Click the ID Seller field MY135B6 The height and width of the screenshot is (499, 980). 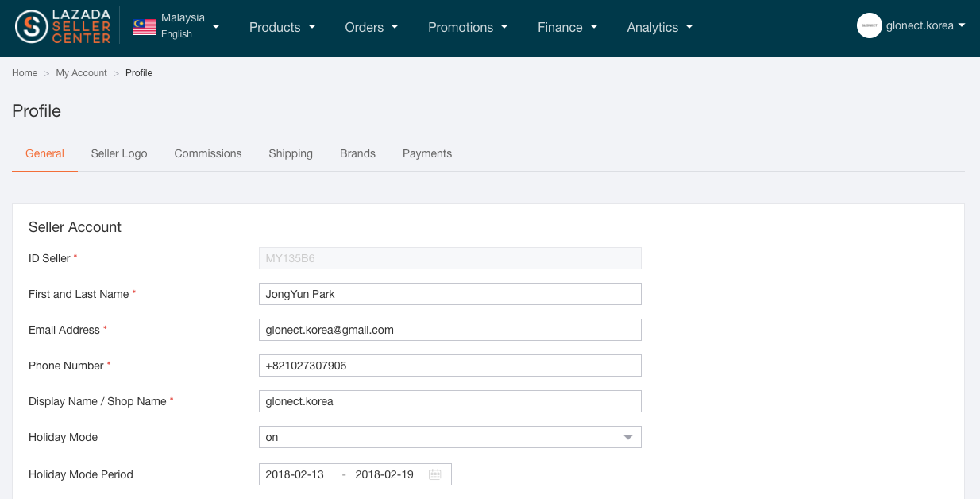450,258
